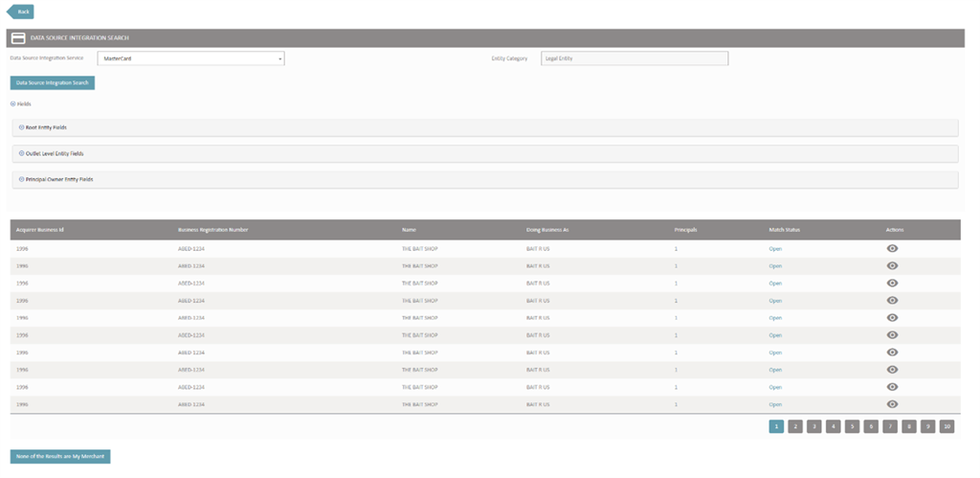Jump to page 10 of results
This screenshot has width=980, height=478.
click(x=947, y=426)
